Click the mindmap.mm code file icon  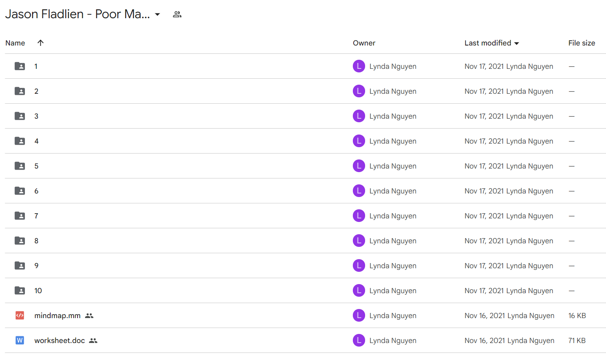pos(20,315)
